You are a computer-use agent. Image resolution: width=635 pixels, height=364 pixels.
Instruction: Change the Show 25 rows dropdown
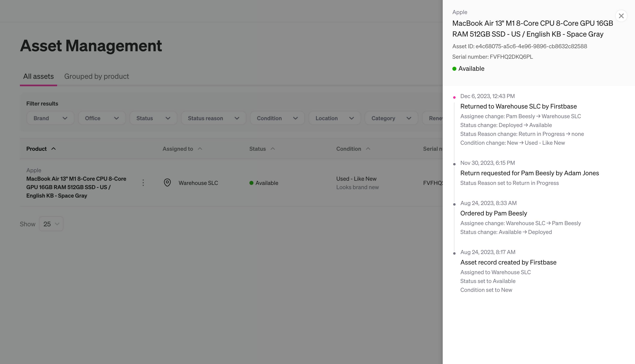coord(51,224)
